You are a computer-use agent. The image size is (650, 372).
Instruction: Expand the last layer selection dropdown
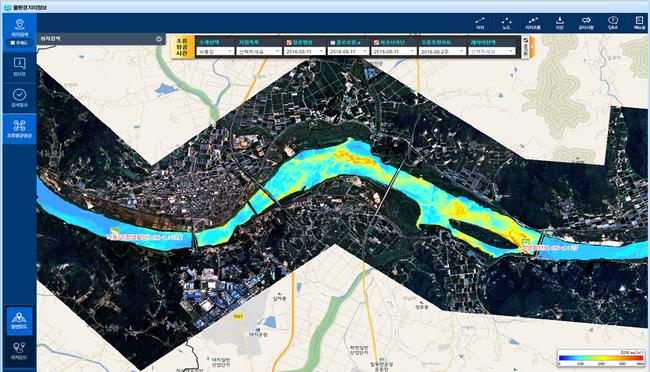492,51
